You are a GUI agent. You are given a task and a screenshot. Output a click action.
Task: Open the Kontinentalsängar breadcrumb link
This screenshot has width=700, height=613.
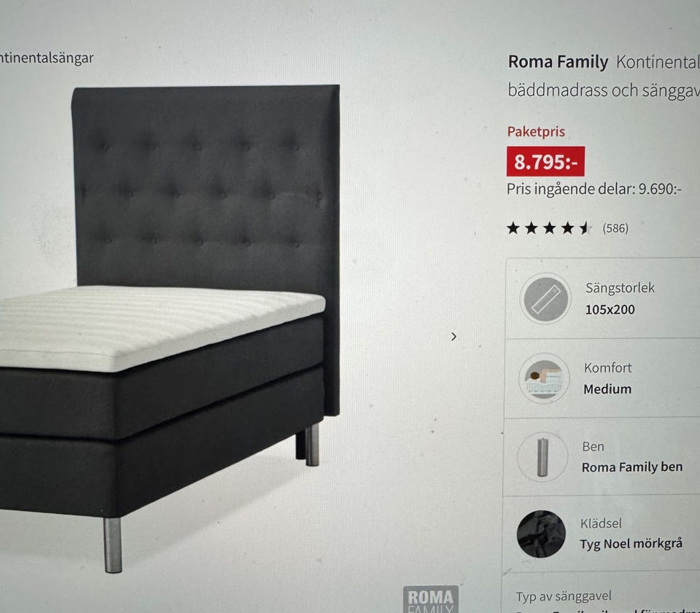pos(47,58)
